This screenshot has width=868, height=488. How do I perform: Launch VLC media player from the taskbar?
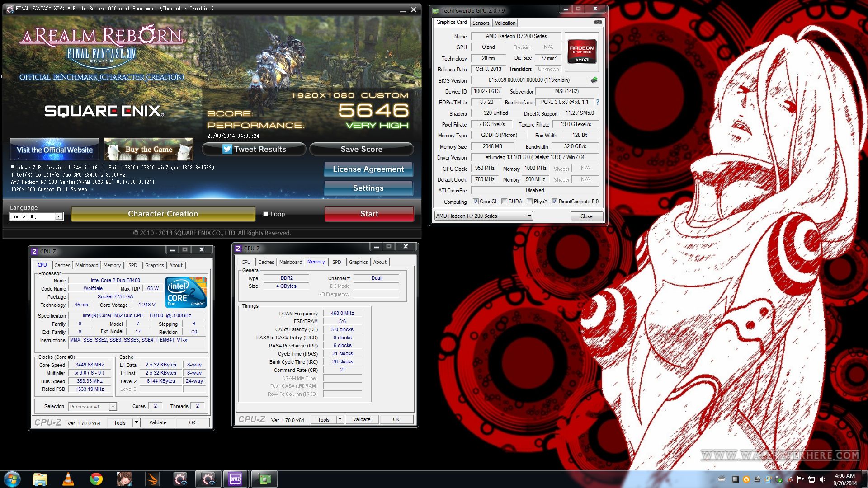click(68, 479)
